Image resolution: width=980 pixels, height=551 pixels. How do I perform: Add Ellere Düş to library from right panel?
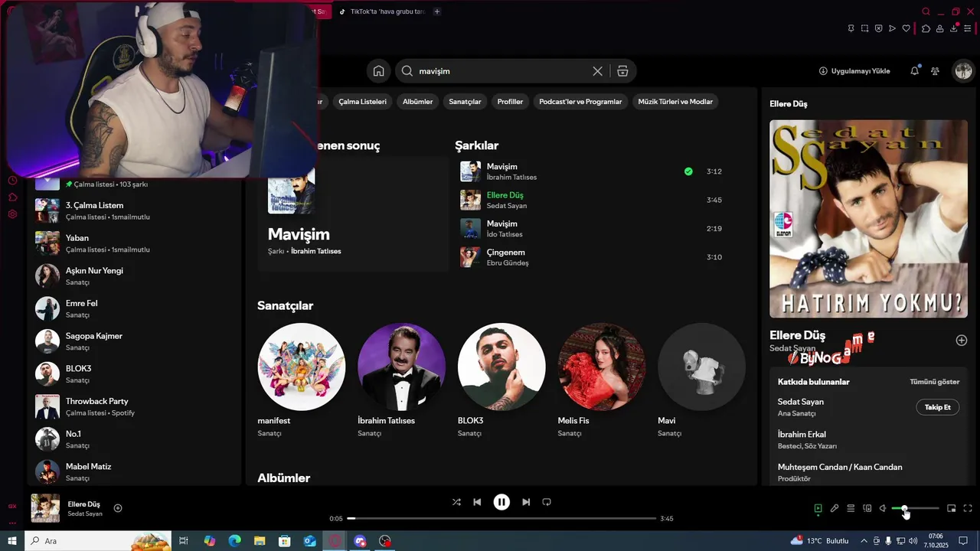click(x=962, y=341)
